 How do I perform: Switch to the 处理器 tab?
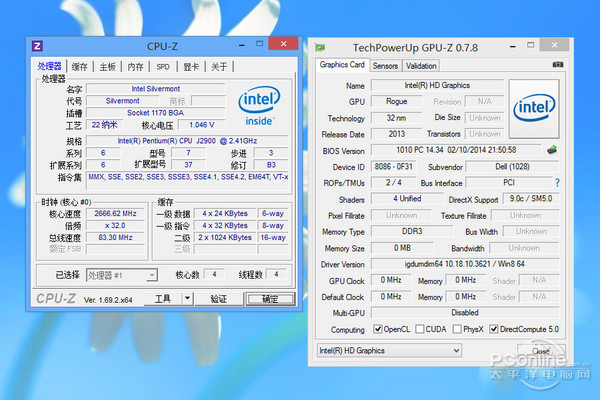(49, 66)
